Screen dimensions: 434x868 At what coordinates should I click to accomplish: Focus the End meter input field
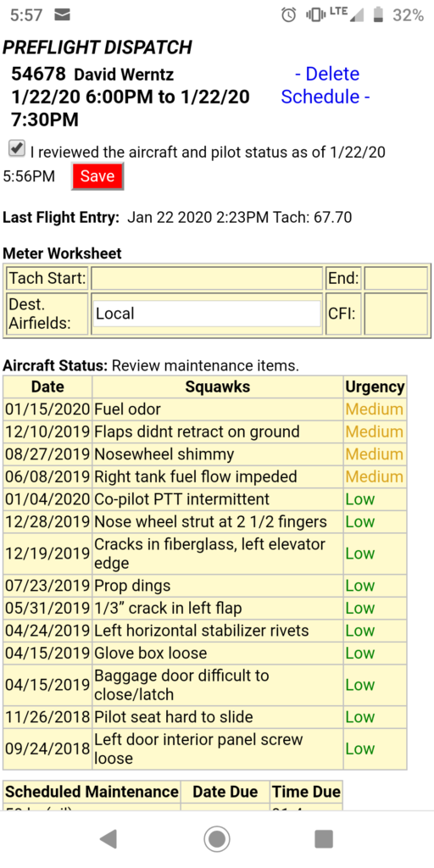coord(395,278)
